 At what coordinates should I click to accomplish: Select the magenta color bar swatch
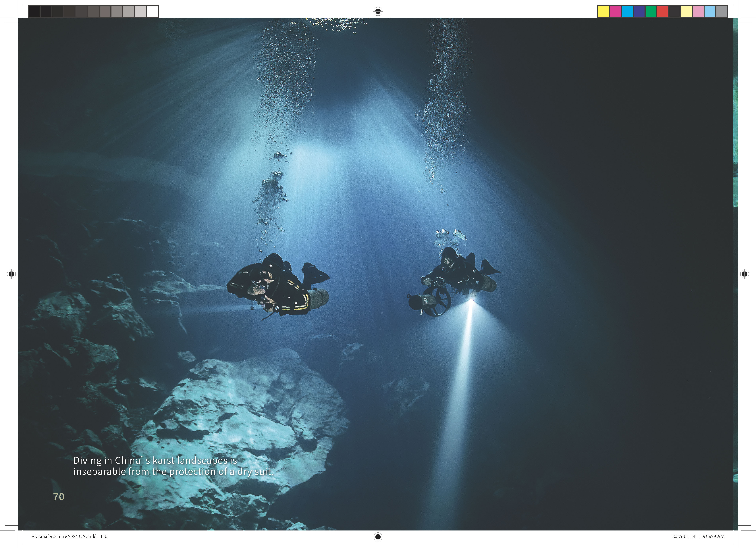[x=615, y=11]
